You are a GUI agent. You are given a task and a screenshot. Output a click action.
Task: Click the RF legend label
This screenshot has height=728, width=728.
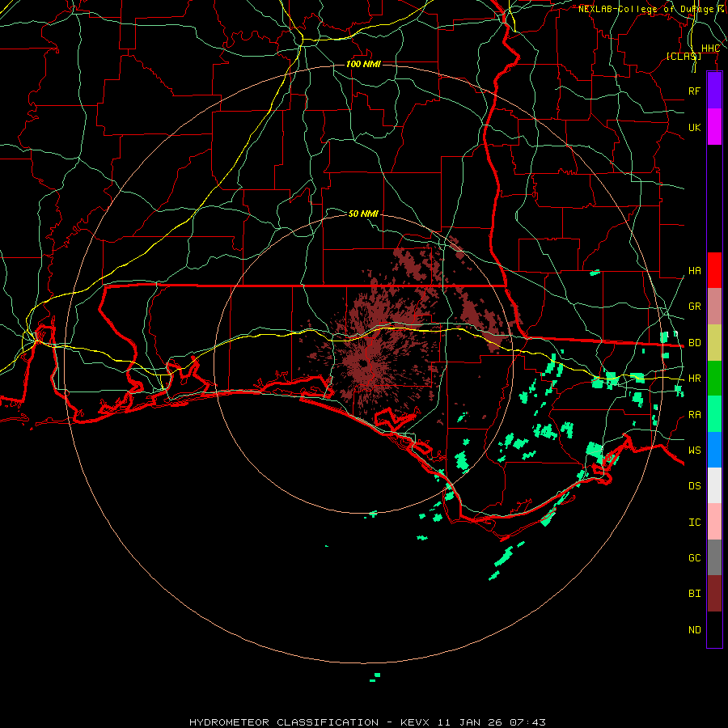tap(694, 91)
